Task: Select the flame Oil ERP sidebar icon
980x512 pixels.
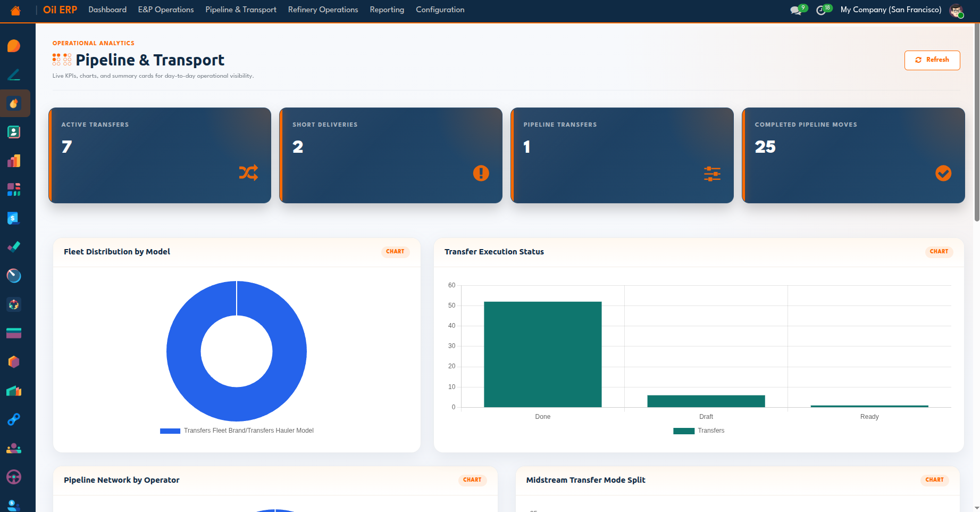Action: (x=14, y=103)
